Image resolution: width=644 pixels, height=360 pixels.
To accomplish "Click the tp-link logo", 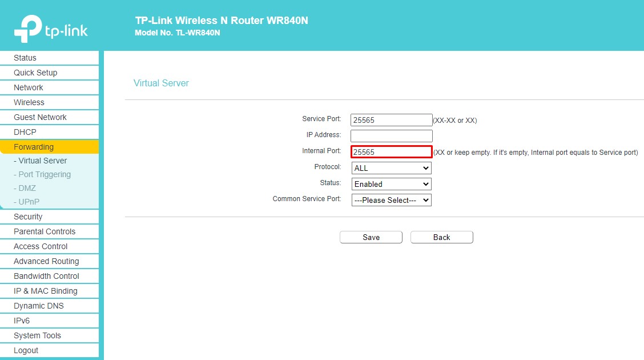I will [51, 29].
